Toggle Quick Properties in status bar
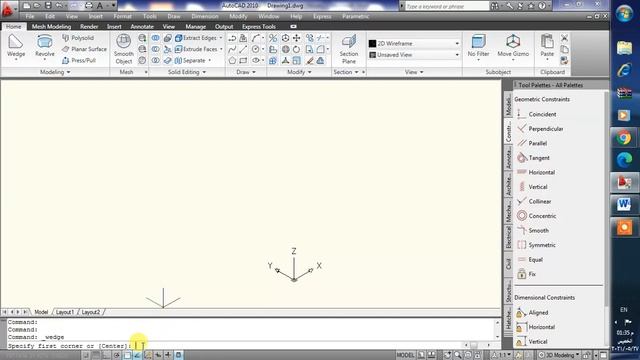 point(178,355)
